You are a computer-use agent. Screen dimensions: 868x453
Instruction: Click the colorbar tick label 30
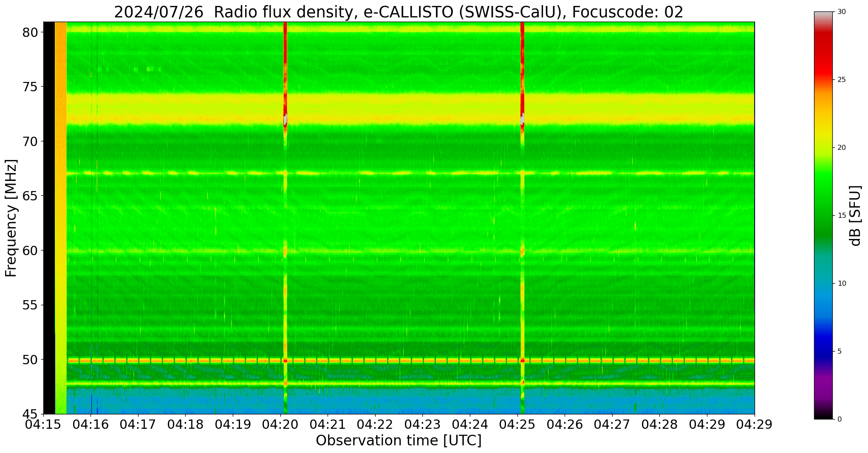coord(841,12)
